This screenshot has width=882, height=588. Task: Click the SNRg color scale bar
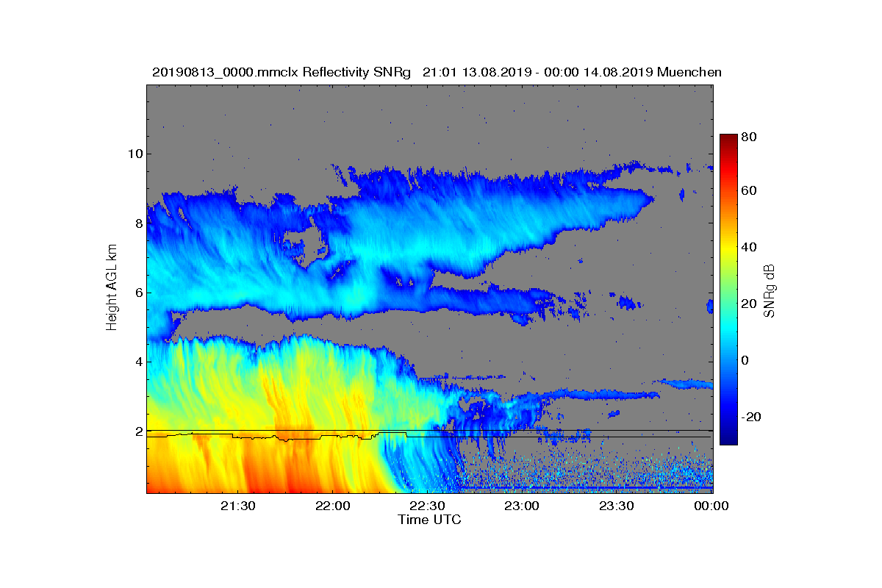[728, 290]
